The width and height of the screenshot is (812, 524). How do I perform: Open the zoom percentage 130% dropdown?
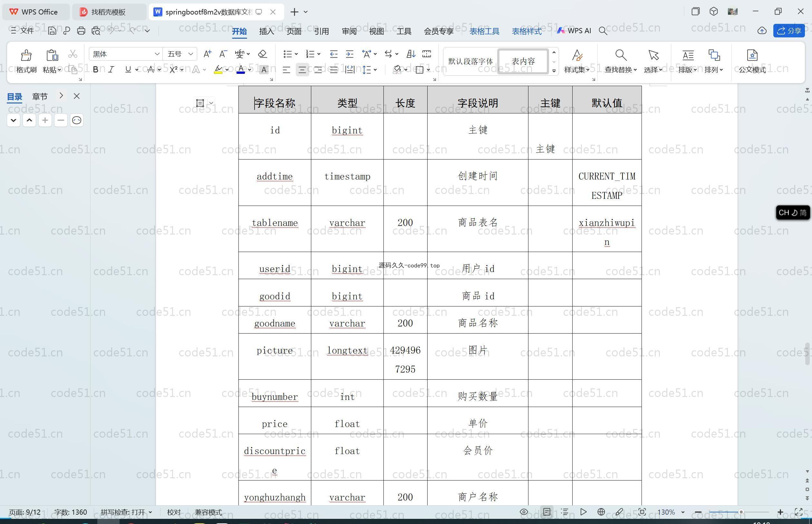(683, 512)
